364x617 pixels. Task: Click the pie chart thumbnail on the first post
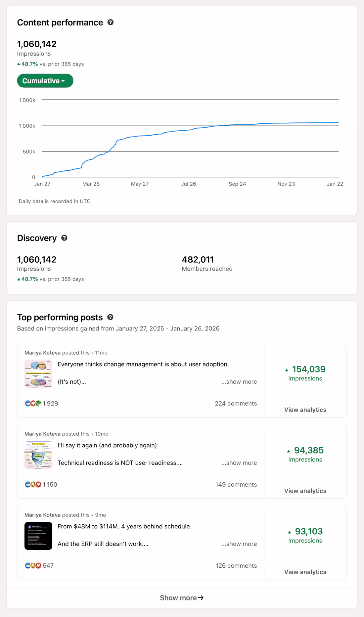(x=38, y=374)
